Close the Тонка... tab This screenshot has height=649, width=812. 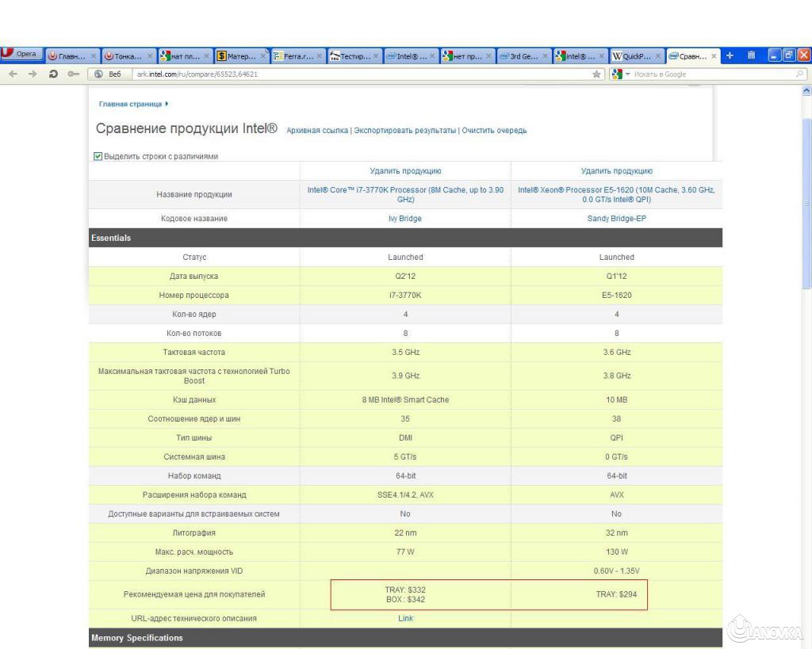(x=150, y=56)
